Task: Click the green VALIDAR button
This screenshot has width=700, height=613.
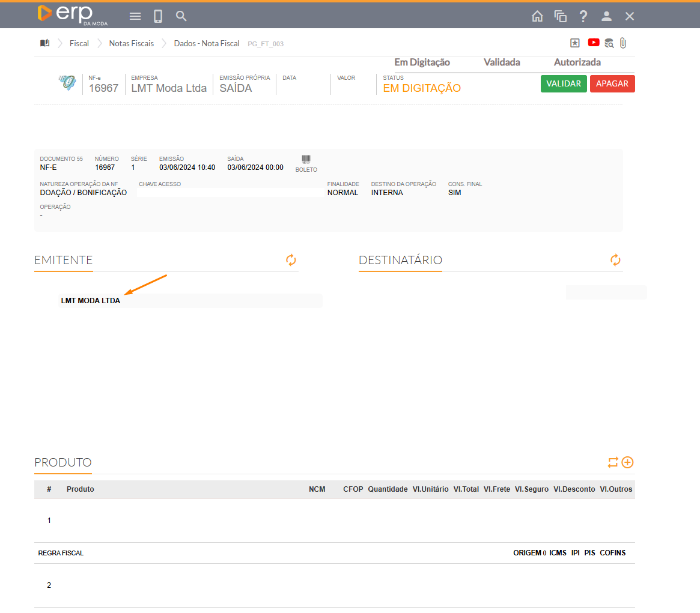Action: pyautogui.click(x=563, y=84)
